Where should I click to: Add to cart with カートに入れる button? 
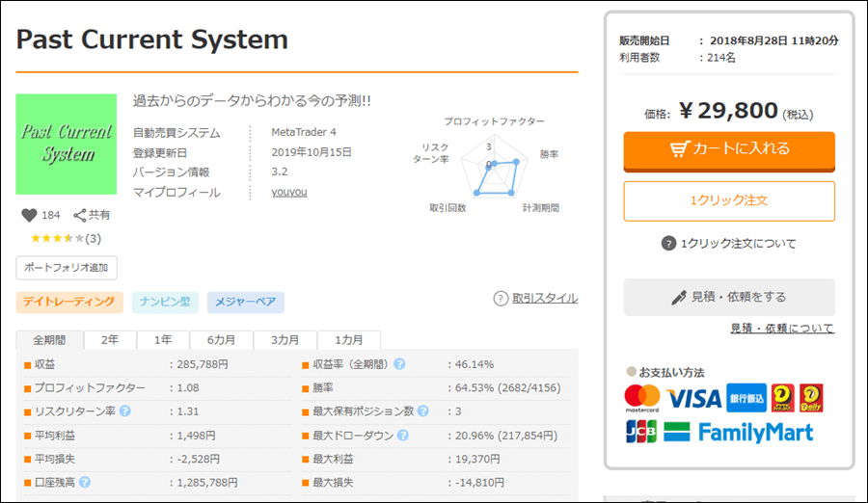729,149
